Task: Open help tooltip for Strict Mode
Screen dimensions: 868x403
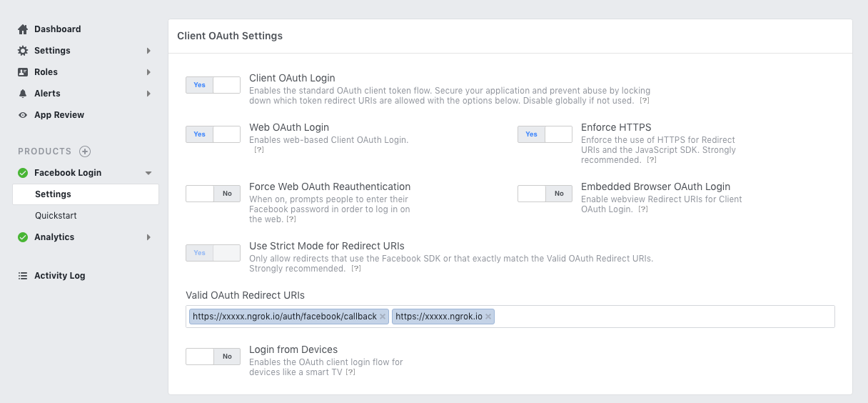Action: point(356,269)
